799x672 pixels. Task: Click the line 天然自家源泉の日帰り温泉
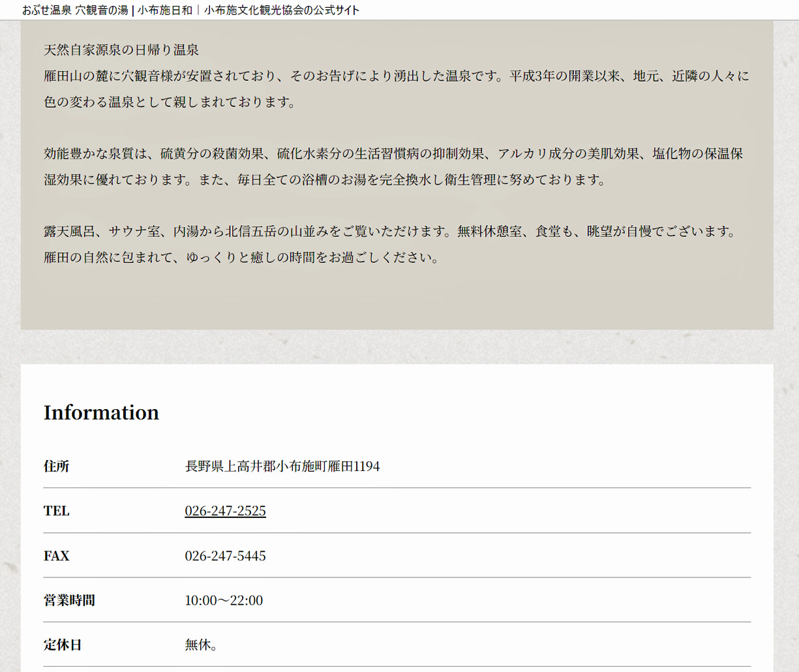(x=121, y=50)
